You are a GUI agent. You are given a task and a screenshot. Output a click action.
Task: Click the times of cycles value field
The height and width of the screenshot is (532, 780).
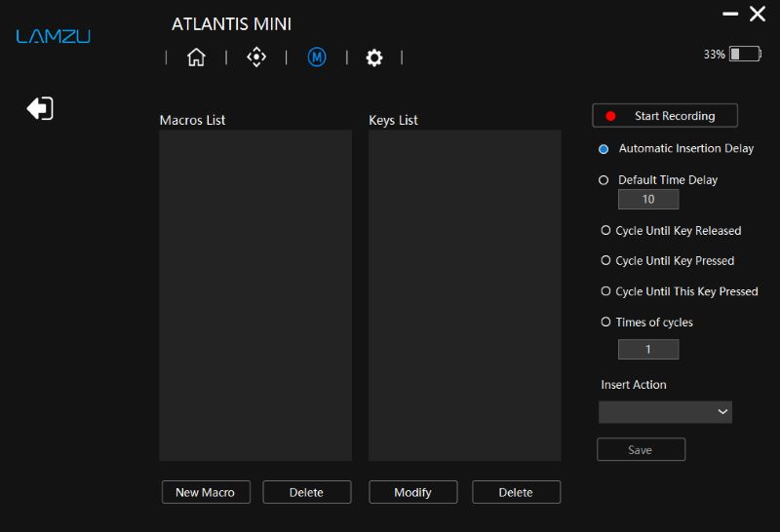648,349
